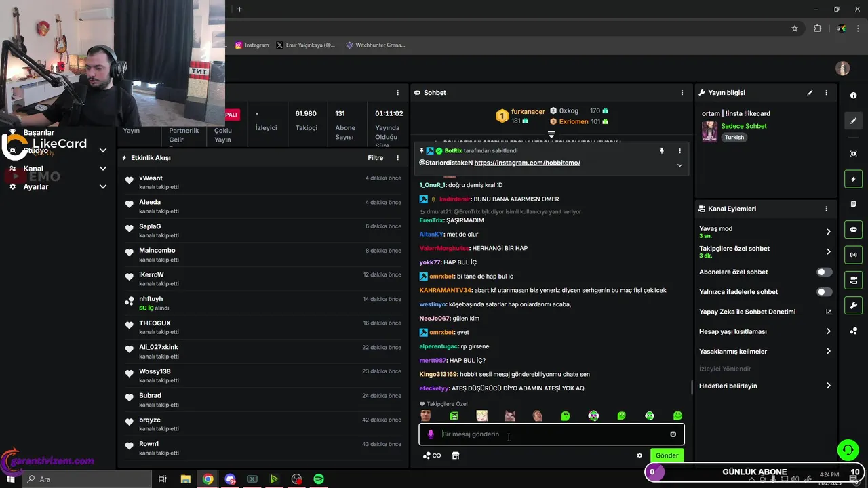The height and width of the screenshot is (488, 868).
Task: Toggle the lightning bolt activity panel icon
Action: coord(853,179)
